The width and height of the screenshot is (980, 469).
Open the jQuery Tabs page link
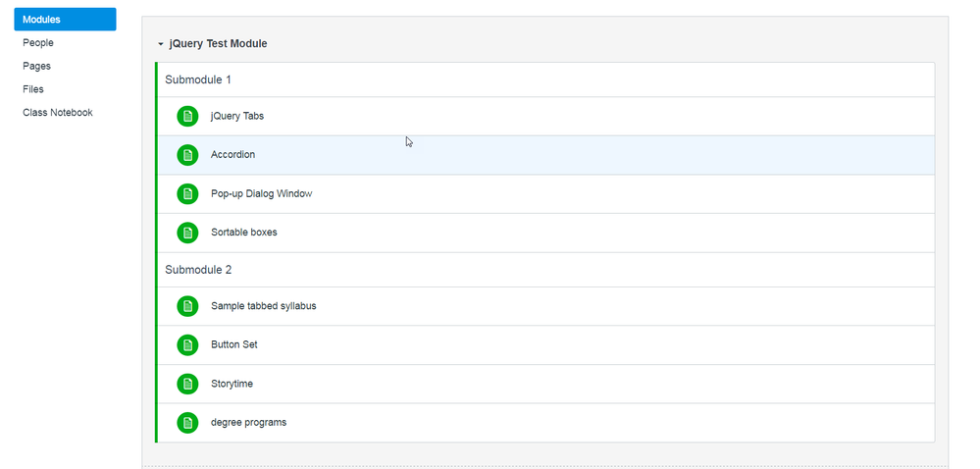[x=237, y=116]
